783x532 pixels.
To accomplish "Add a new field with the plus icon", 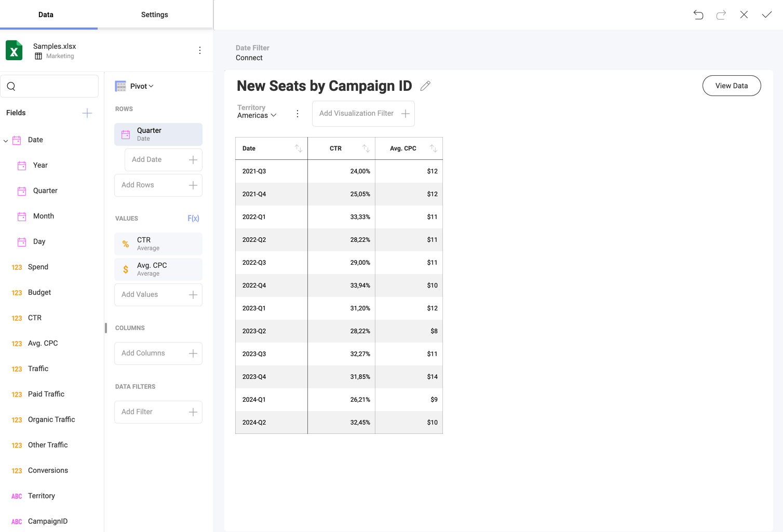I will pyautogui.click(x=87, y=113).
